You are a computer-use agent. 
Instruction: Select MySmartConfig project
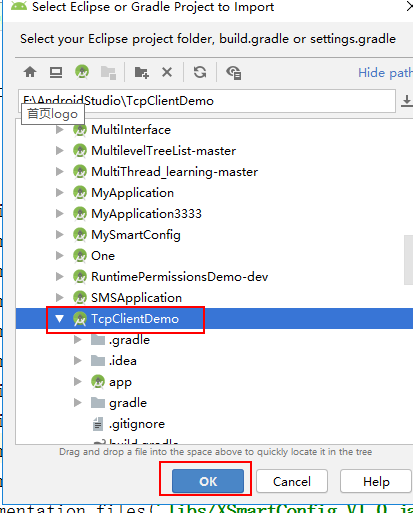136,235
